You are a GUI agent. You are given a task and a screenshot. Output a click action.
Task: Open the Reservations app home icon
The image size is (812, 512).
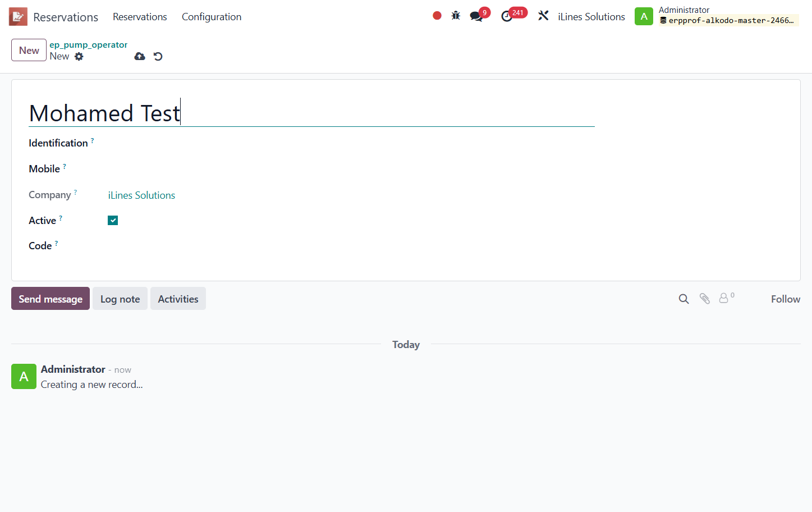(x=18, y=17)
